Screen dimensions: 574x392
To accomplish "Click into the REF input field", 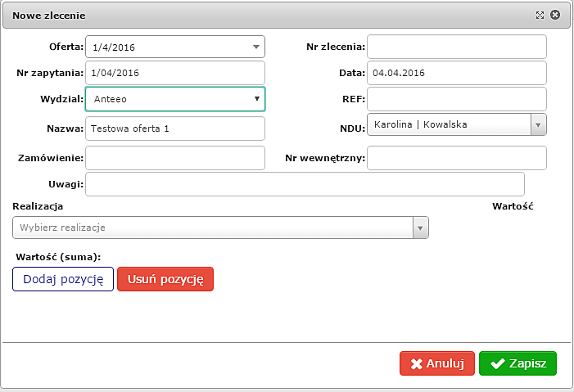I will [x=456, y=99].
